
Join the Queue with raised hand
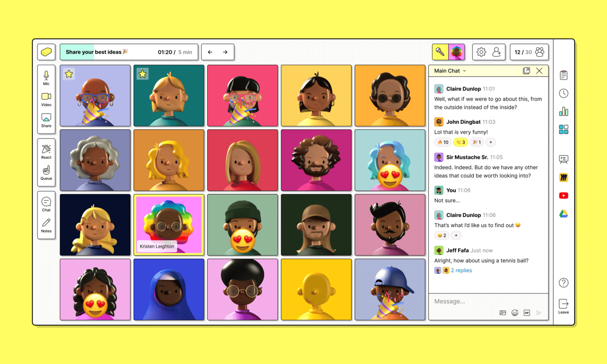(46, 173)
